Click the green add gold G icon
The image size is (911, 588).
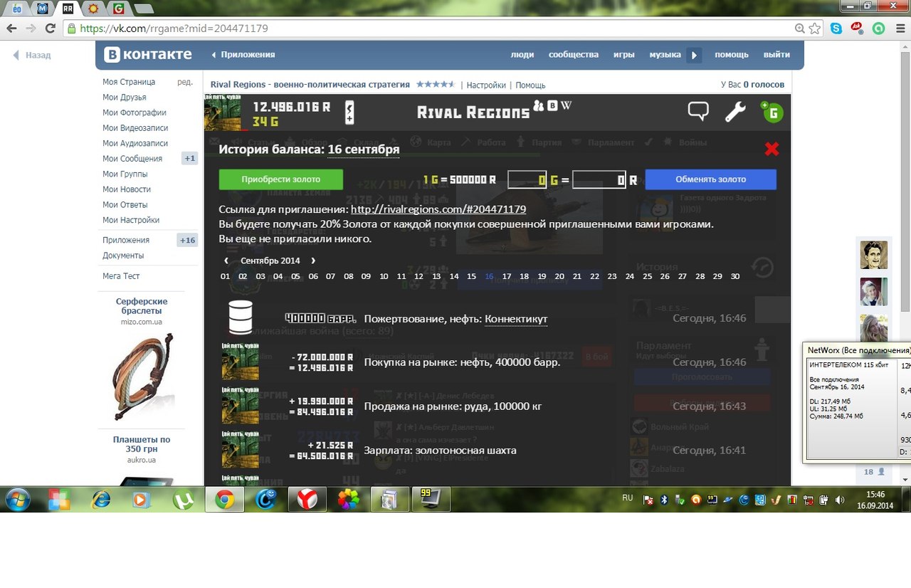(x=772, y=112)
